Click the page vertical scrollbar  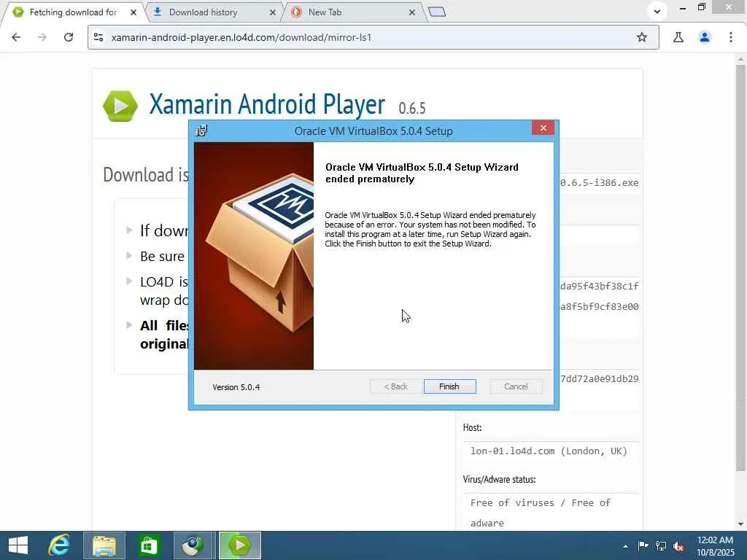[740, 267]
